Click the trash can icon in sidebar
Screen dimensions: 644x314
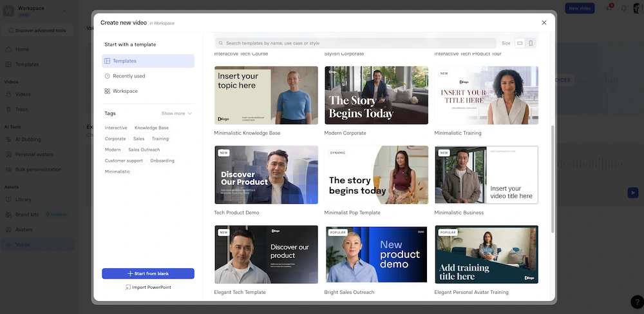8,110
